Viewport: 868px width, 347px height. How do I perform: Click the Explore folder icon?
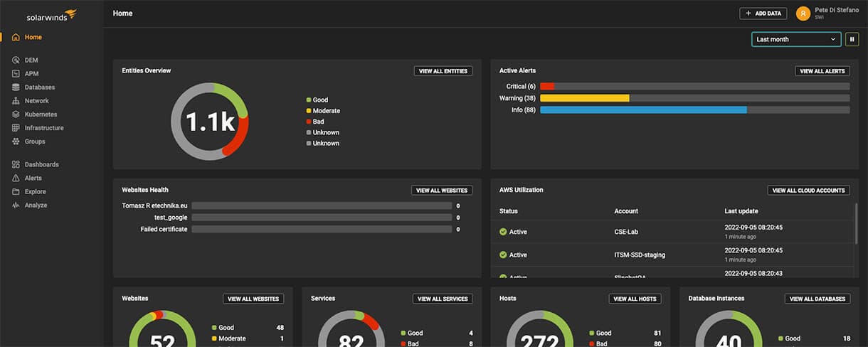click(16, 191)
